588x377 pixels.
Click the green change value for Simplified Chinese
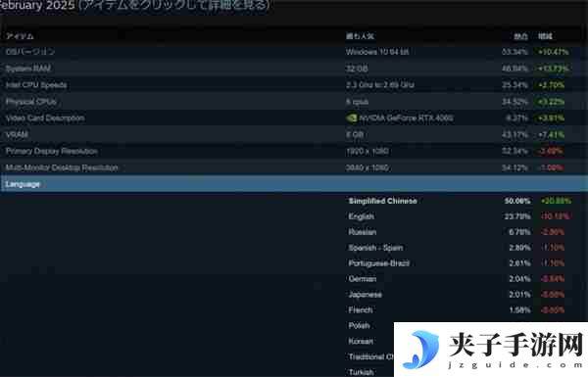(x=556, y=202)
